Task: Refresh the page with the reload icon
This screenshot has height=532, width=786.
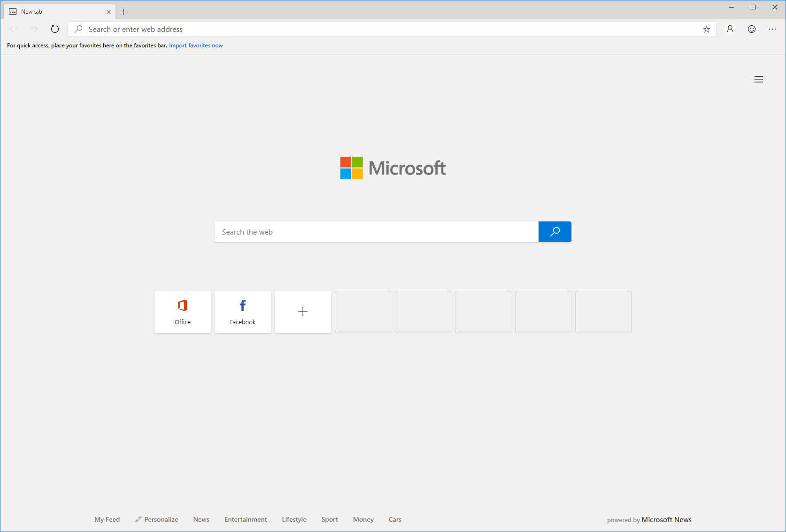Action: (55, 29)
